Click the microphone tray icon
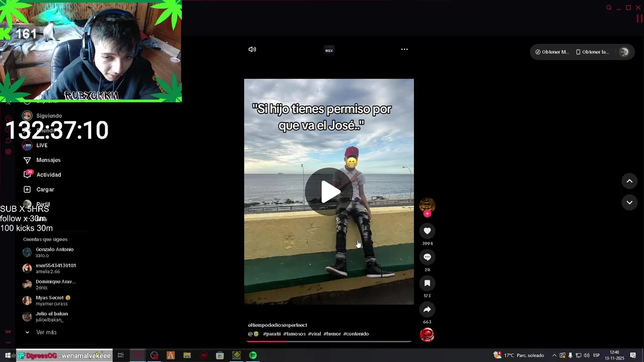Screen dimensions: 644x362 [x=571, y=355]
